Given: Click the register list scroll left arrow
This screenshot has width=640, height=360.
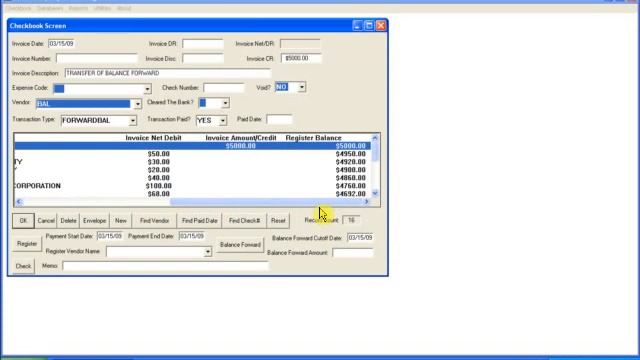Looking at the screenshot, I should (19, 202).
